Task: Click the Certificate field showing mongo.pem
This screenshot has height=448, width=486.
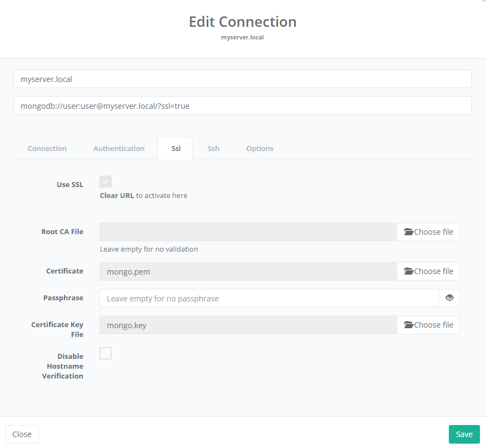Action: pyautogui.click(x=248, y=271)
